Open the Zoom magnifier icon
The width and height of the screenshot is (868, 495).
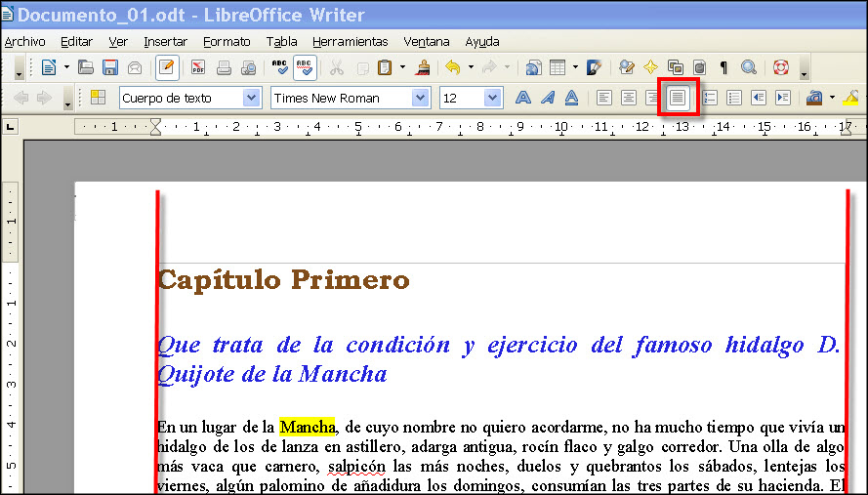point(749,67)
